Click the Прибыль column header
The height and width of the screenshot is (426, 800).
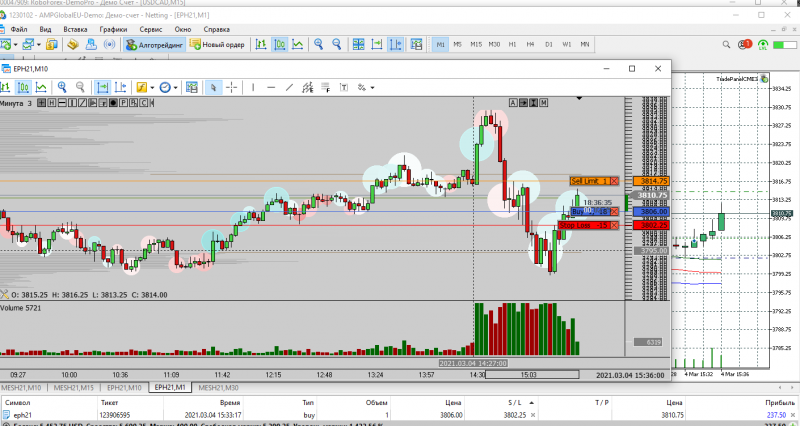point(780,403)
